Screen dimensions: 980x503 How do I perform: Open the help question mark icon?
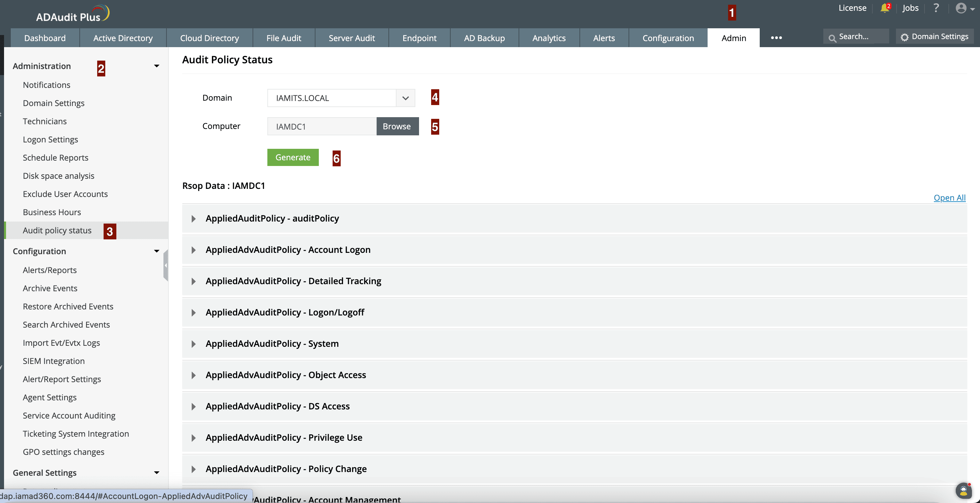click(x=936, y=8)
